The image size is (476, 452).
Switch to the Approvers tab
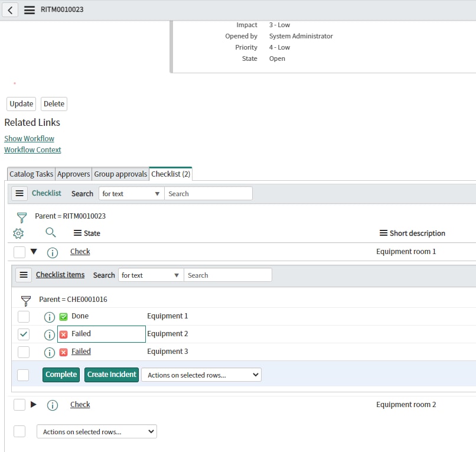click(73, 174)
